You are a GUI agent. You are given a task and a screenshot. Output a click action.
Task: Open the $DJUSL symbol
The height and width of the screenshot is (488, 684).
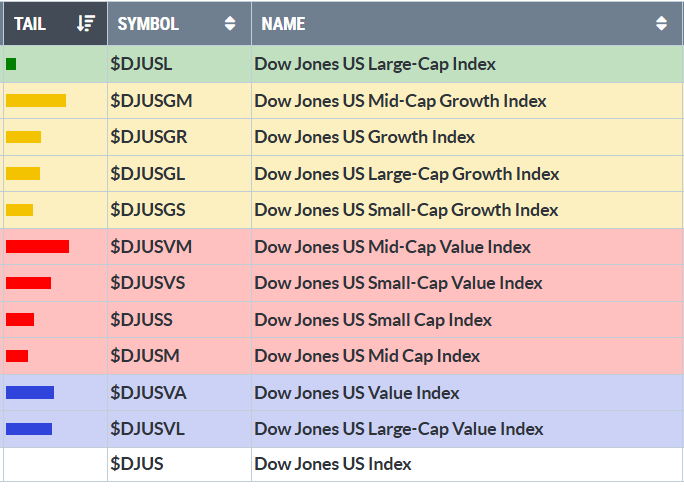point(141,64)
